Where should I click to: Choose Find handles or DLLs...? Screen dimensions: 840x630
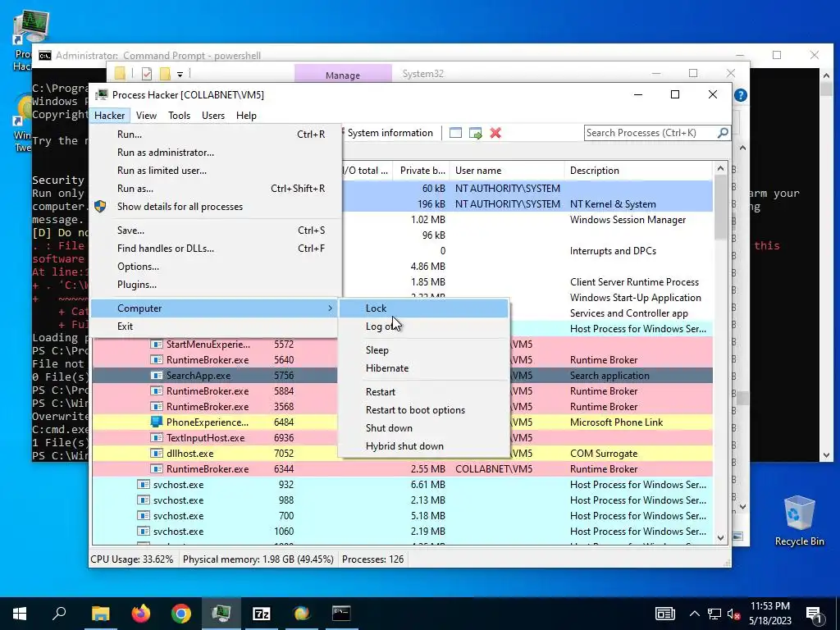pyautogui.click(x=216, y=249)
